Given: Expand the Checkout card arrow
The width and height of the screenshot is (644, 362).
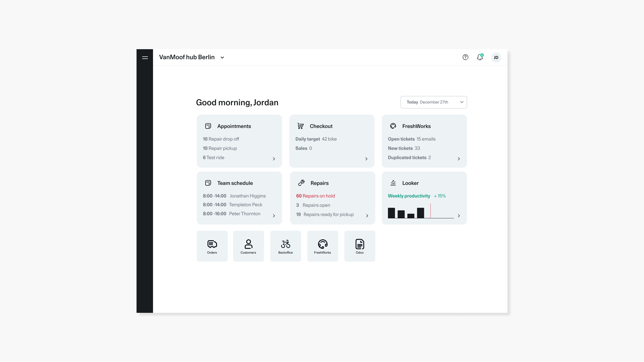Looking at the screenshot, I should click(x=366, y=159).
